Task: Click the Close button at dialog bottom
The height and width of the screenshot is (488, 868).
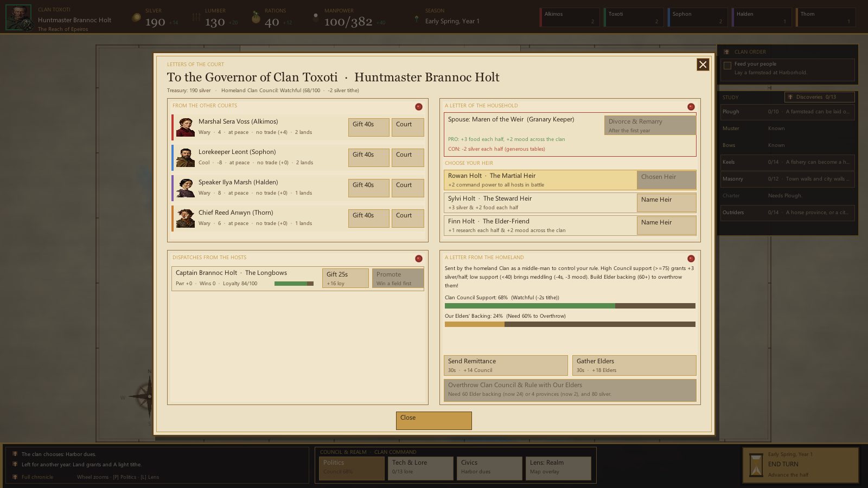Action: pos(434,421)
